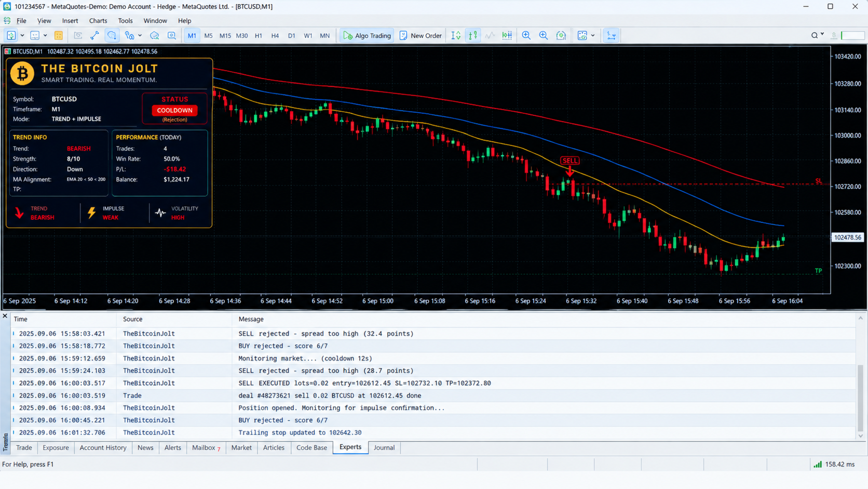
Task: Select the candlestick chart type icon
Action: pyautogui.click(x=473, y=35)
